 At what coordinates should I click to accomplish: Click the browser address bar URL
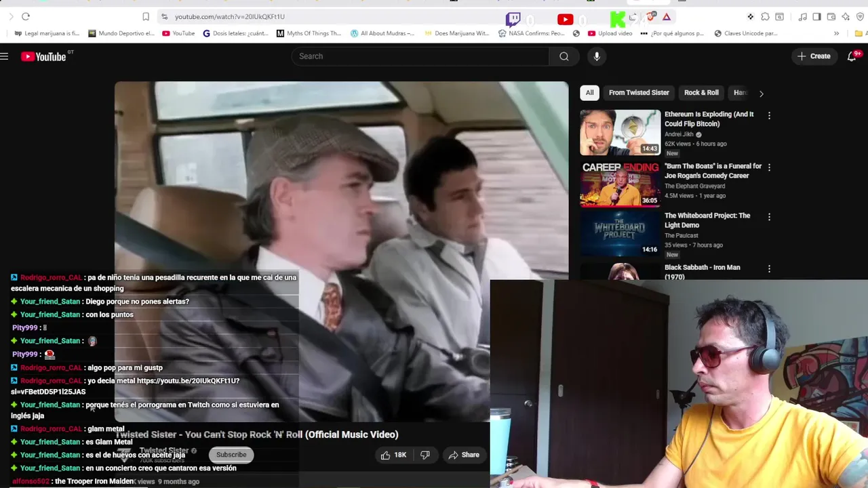click(x=229, y=16)
